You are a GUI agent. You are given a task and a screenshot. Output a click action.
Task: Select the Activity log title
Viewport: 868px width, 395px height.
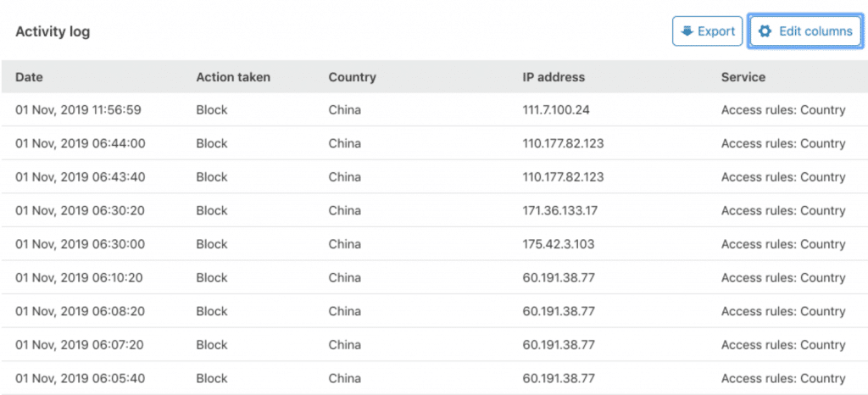pyautogui.click(x=53, y=32)
